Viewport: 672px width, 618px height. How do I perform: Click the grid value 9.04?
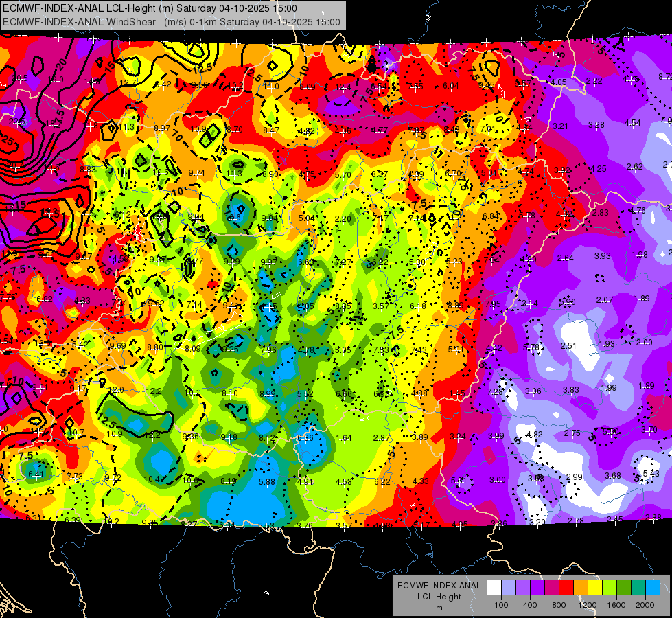pos(270,218)
